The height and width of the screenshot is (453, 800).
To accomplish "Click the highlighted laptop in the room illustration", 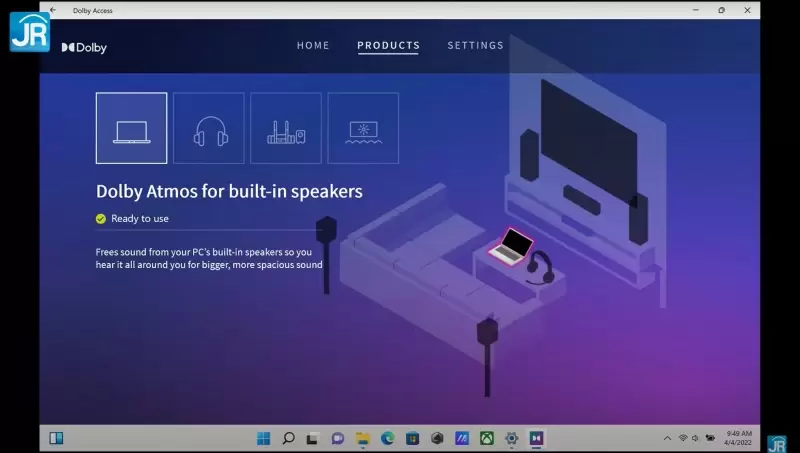I will tap(511, 247).
